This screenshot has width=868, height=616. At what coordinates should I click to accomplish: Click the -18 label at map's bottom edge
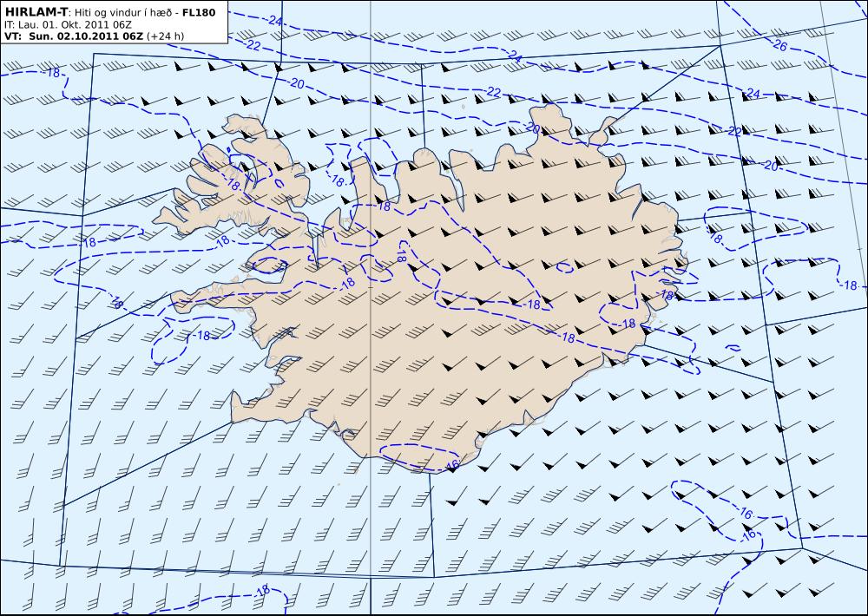click(262, 591)
